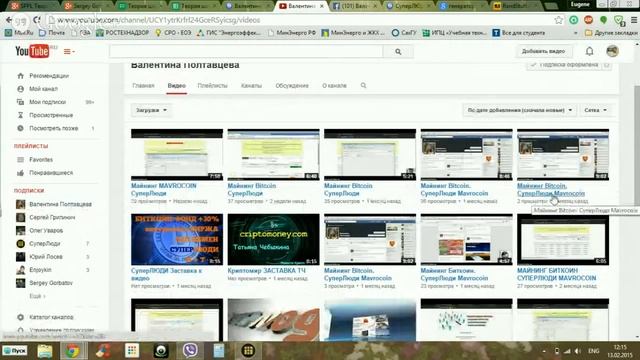Open subscription Юрий Лосев
The height and width of the screenshot is (360, 640).
tap(46, 257)
